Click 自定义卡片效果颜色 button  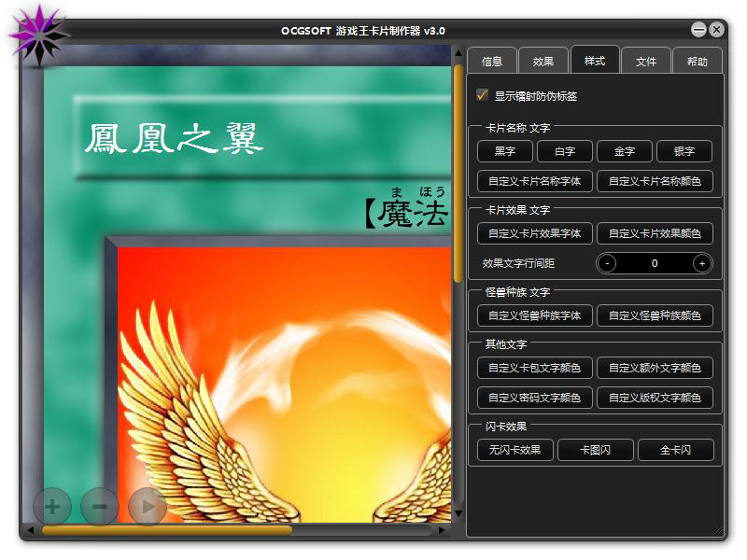coord(655,233)
